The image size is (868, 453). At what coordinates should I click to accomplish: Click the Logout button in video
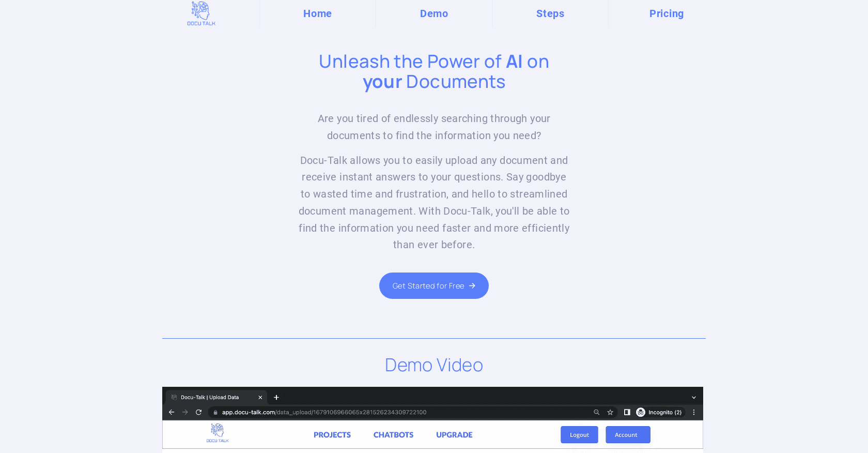pyautogui.click(x=579, y=435)
